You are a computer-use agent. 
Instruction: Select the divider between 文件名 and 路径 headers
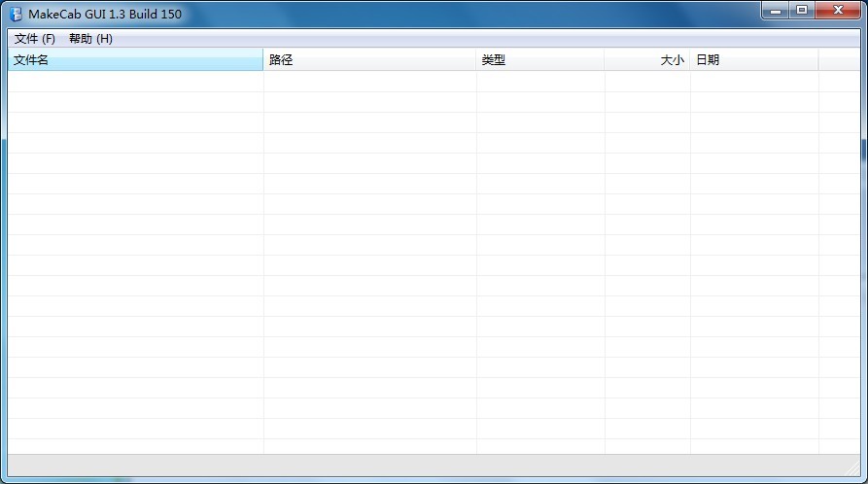[x=263, y=60]
